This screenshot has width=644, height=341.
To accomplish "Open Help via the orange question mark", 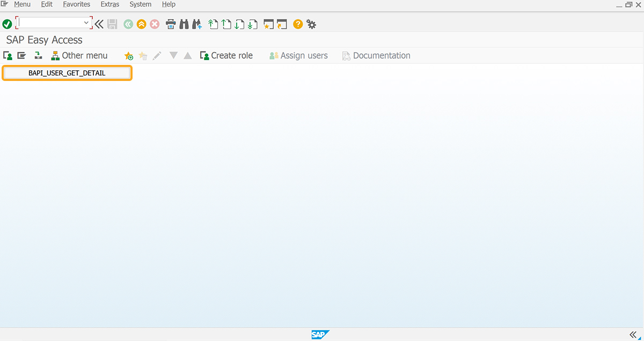I will 298,24.
